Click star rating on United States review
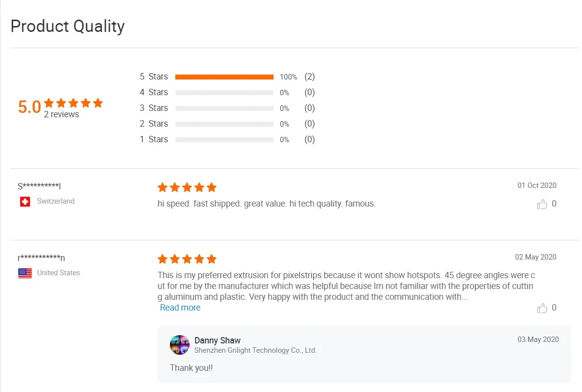This screenshot has height=392, width=582. 187,259
